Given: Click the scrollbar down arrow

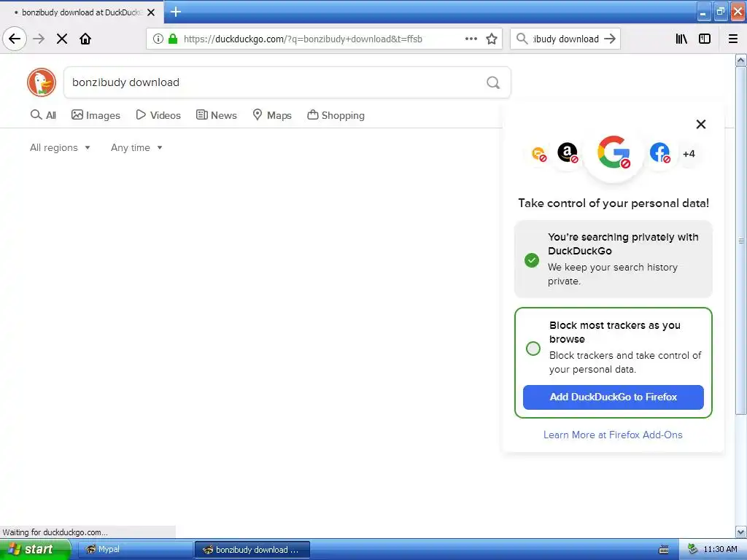Looking at the screenshot, I should click(741, 532).
